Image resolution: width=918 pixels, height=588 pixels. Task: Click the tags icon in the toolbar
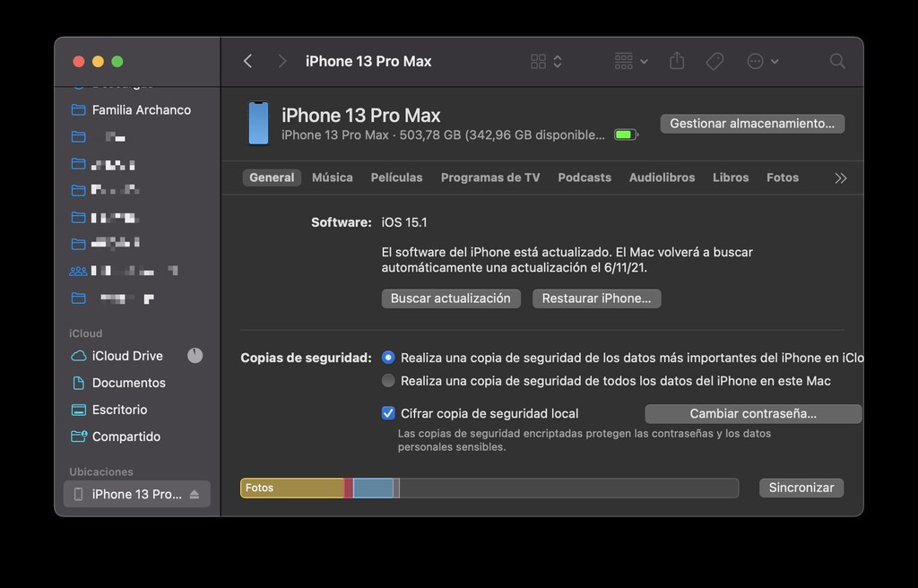[714, 61]
